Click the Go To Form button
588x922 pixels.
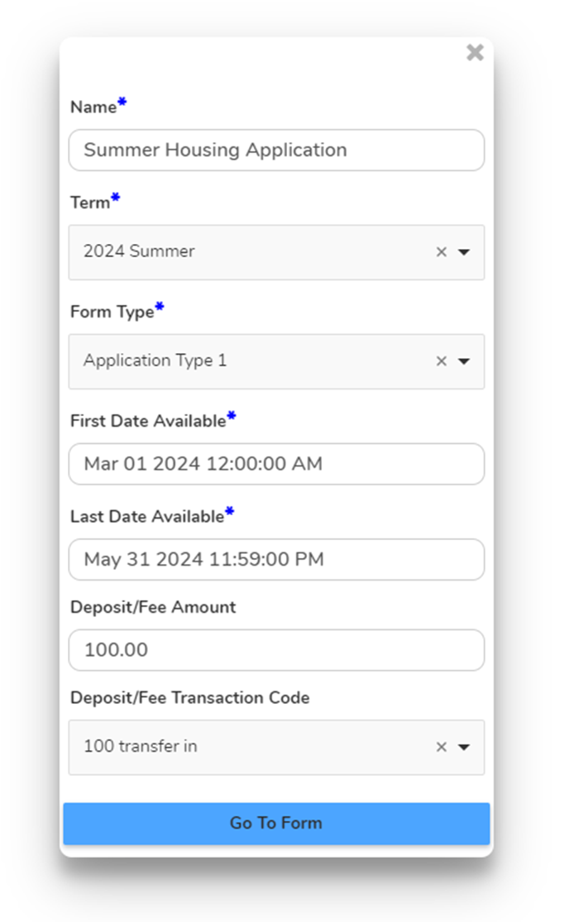(x=276, y=823)
